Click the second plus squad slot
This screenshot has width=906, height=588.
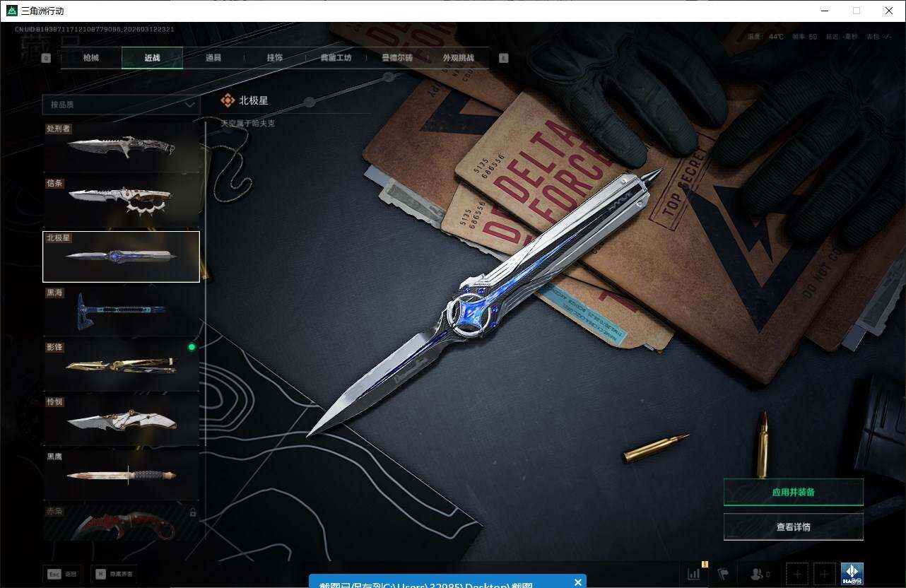(824, 574)
